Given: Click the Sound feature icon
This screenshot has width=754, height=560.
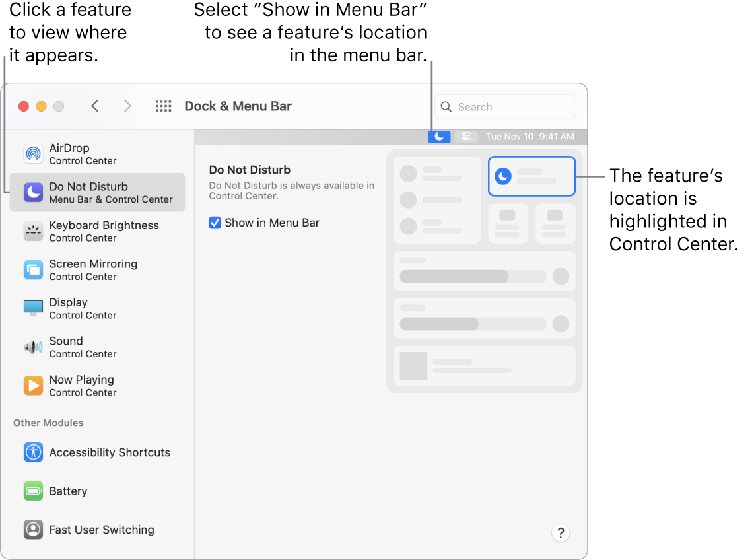Looking at the screenshot, I should [x=33, y=346].
